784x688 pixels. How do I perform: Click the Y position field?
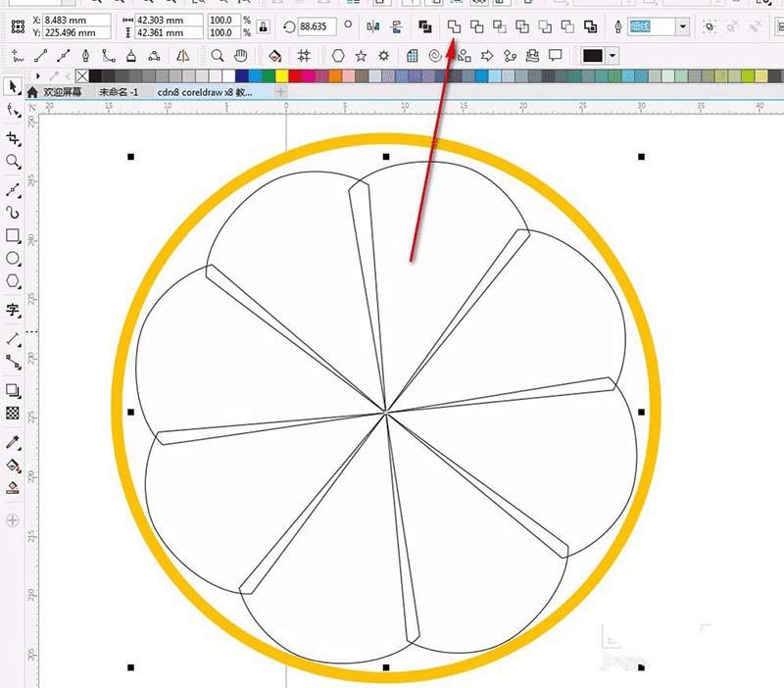(77, 32)
